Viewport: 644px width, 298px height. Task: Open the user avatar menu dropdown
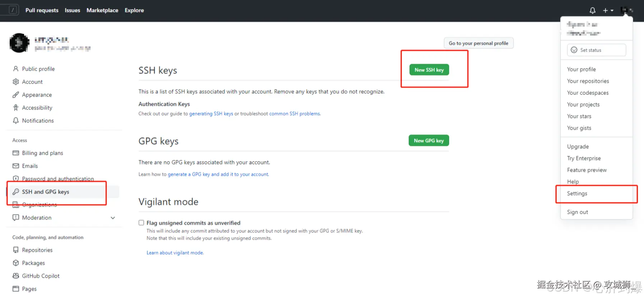[627, 10]
